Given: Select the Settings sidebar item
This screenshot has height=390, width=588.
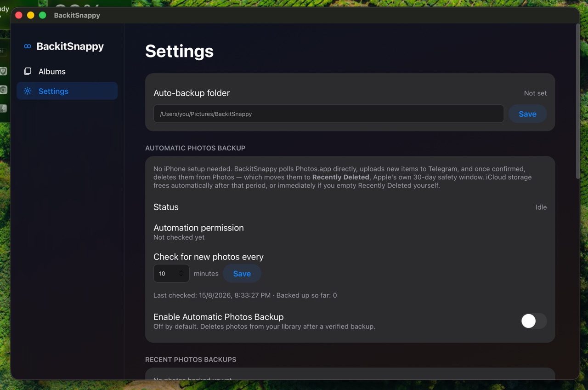Looking at the screenshot, I should [x=67, y=91].
